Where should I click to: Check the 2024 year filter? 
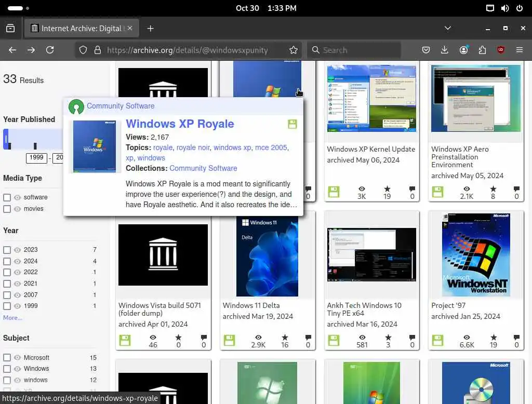pyautogui.click(x=7, y=262)
